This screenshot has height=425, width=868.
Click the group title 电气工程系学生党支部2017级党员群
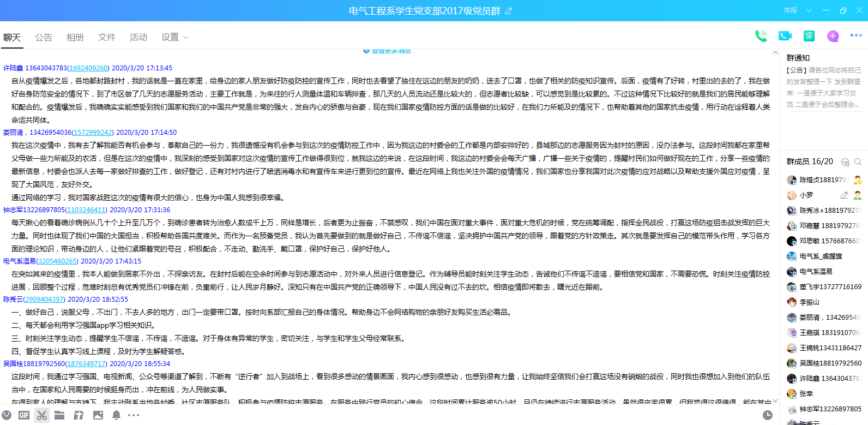[425, 11]
